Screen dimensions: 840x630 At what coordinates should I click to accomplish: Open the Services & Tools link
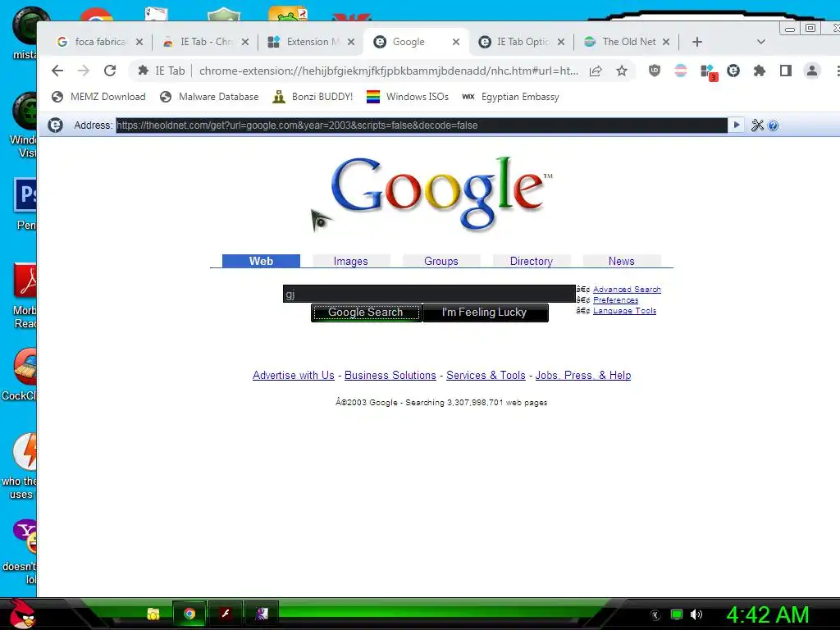coord(486,376)
